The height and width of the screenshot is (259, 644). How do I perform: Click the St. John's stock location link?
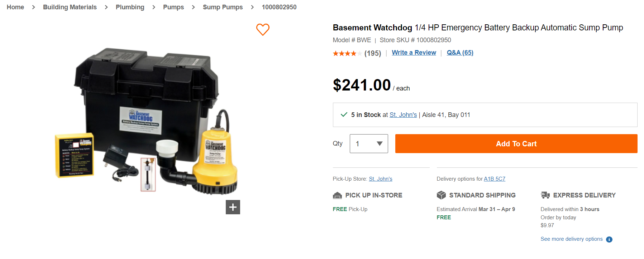pyautogui.click(x=403, y=115)
